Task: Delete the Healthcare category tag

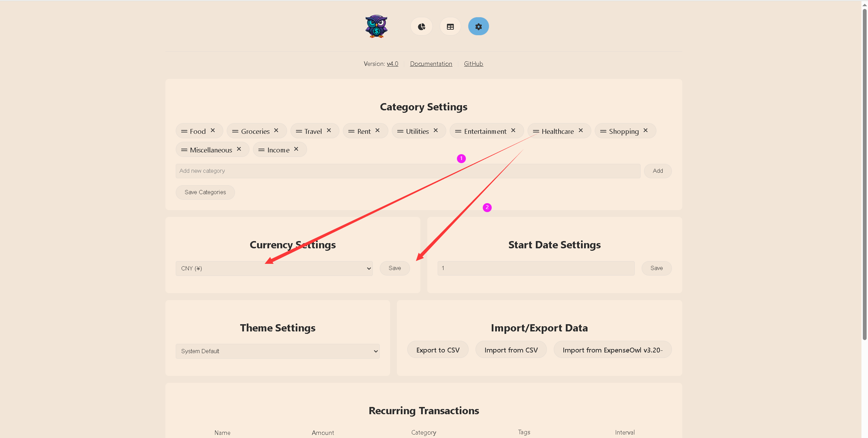Action: click(581, 130)
